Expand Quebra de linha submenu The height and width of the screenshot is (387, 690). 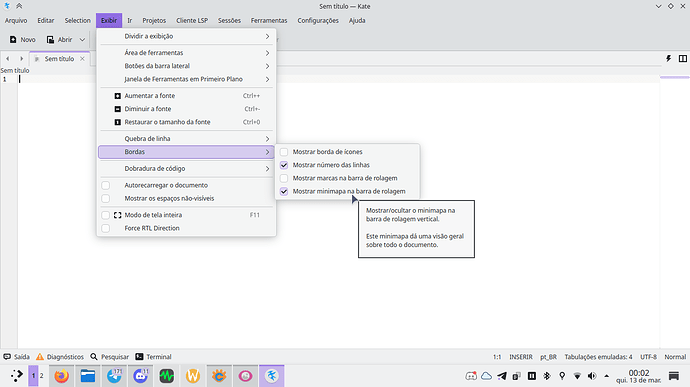click(x=186, y=139)
